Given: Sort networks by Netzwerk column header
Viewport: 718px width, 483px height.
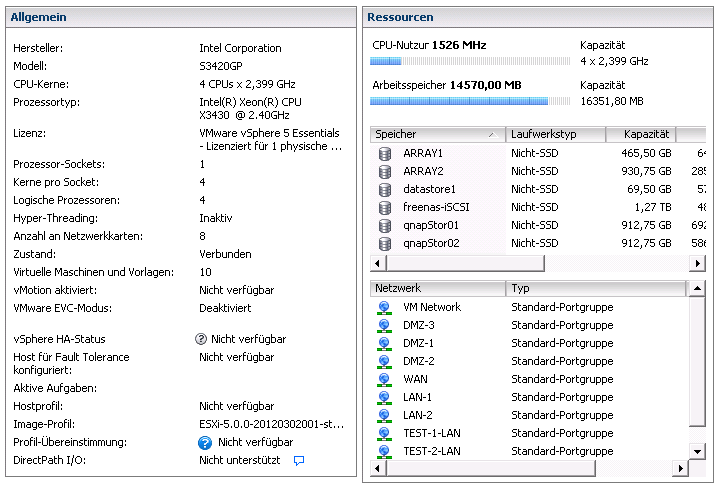Looking at the screenshot, I should (x=437, y=288).
